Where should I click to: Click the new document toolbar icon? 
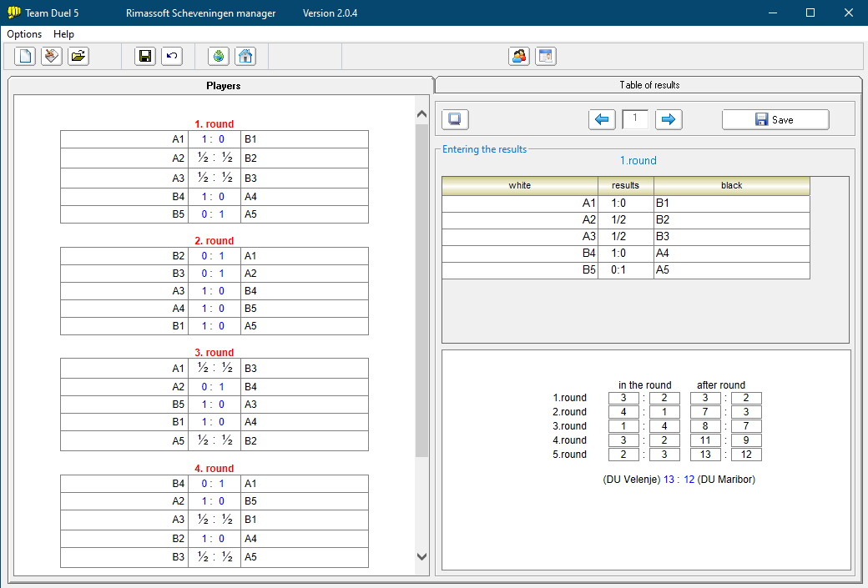coord(25,57)
